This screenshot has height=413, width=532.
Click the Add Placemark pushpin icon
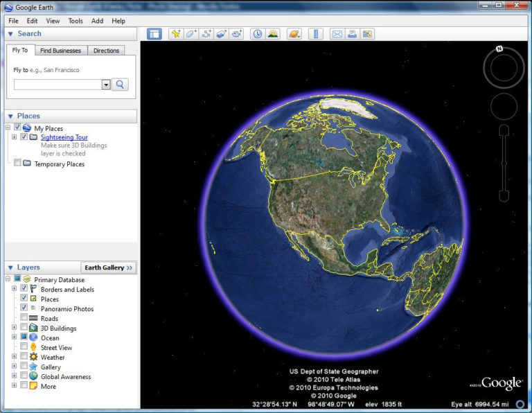click(176, 34)
